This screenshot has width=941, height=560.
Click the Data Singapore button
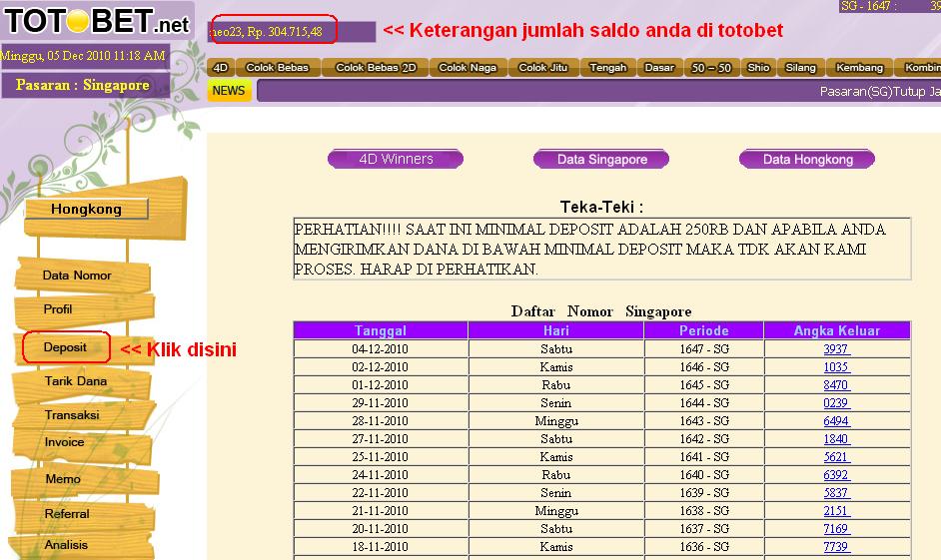[601, 159]
